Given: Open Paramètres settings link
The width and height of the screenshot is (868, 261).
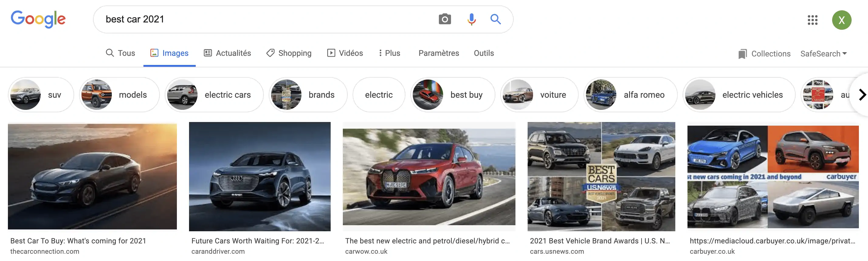Looking at the screenshot, I should tap(438, 53).
